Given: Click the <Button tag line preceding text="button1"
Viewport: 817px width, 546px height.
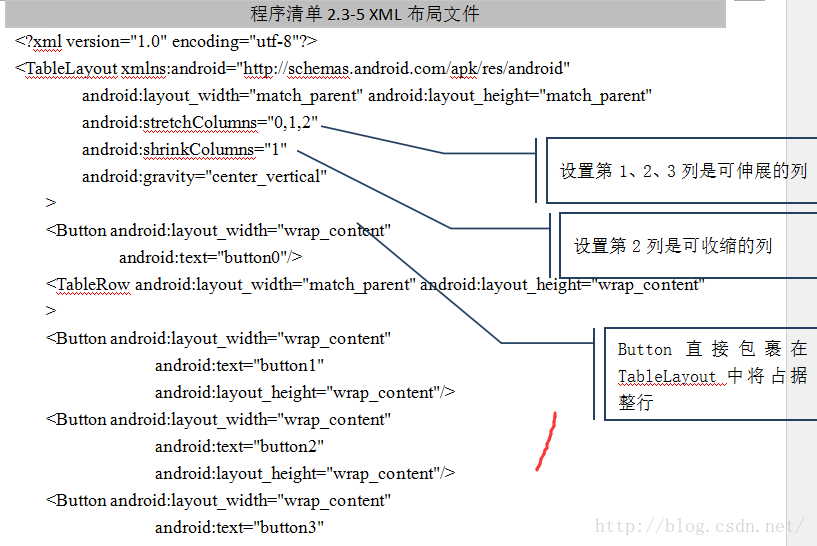Looking at the screenshot, I should 218,339.
